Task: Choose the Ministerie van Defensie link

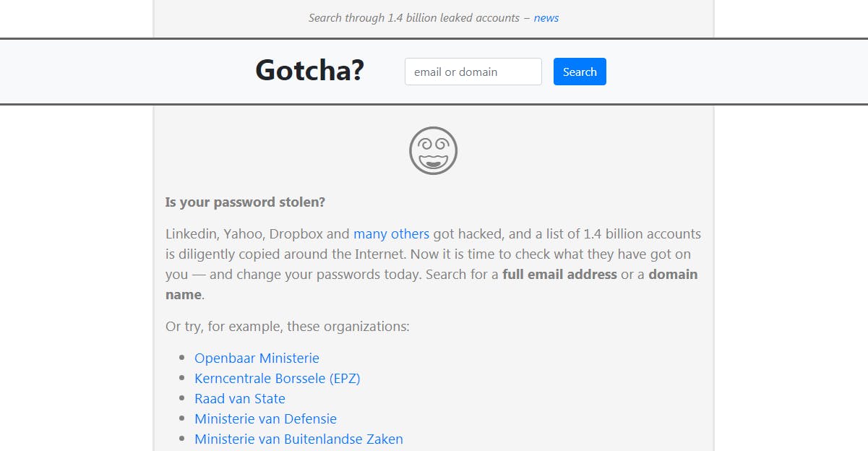Action: pyautogui.click(x=265, y=418)
